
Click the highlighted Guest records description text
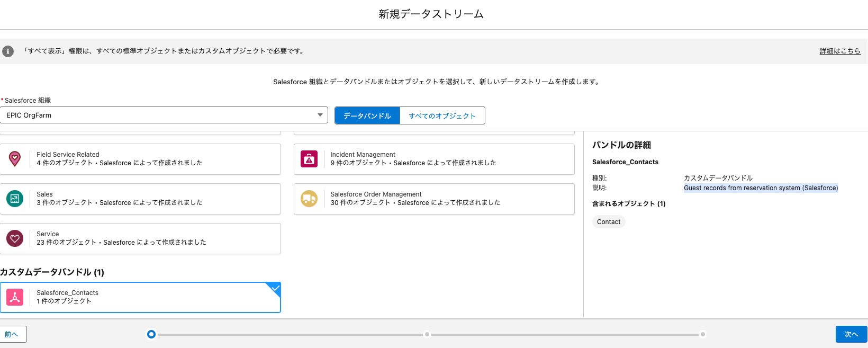(x=761, y=188)
